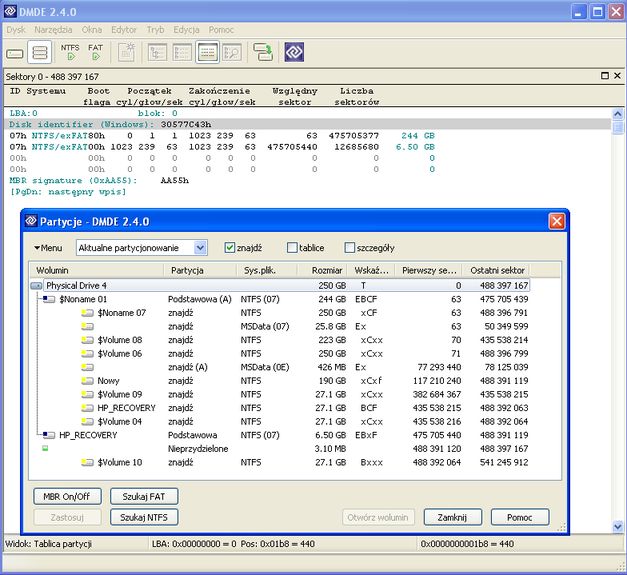Click the search in volume toolbar icon

click(x=232, y=52)
